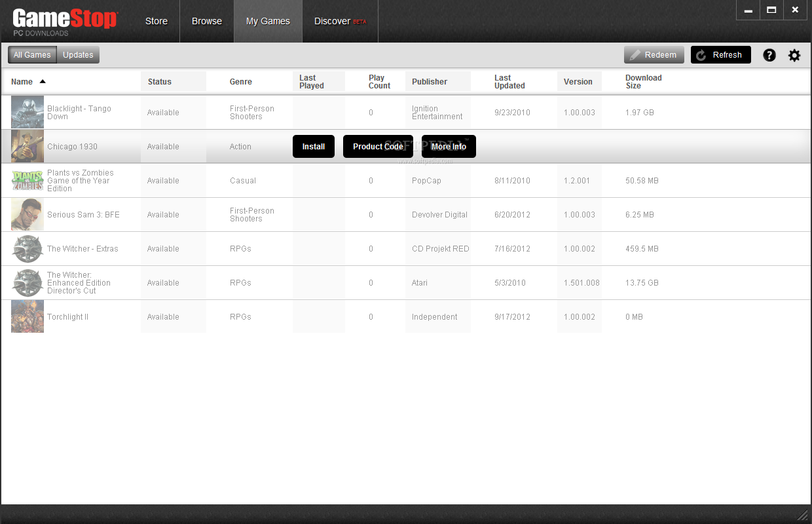
Task: Select The Witcher - Extras thumbnail
Action: [28, 249]
